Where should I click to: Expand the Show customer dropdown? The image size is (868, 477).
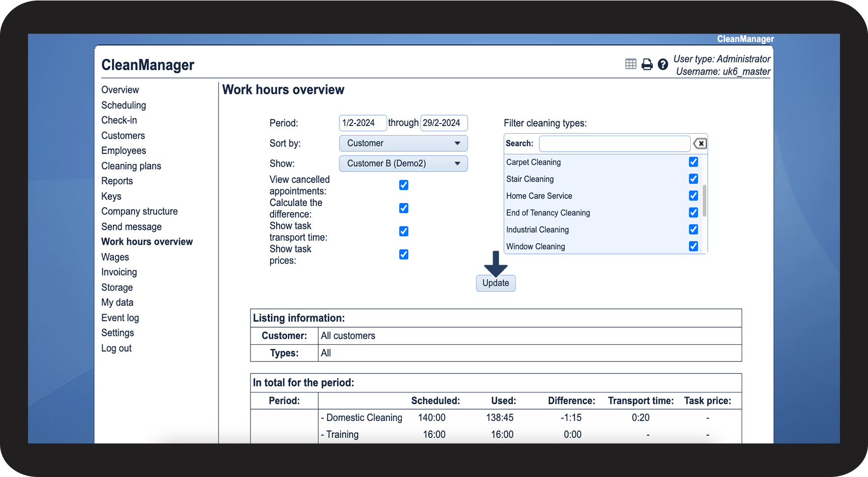pyautogui.click(x=403, y=164)
